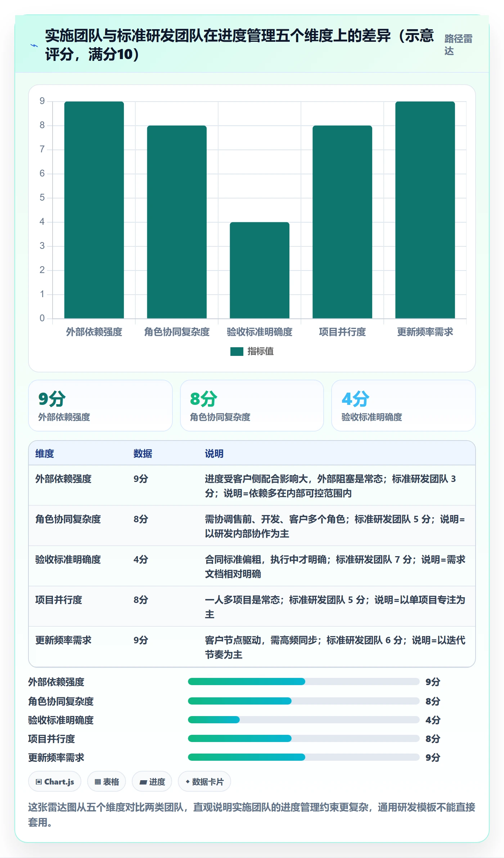Viewport: 504px width, 858px height.
Task: Select the 表格 tag chip
Action: 107,782
